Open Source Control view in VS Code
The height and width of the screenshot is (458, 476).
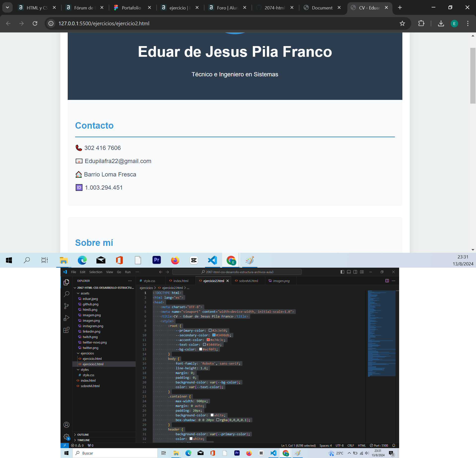[x=66, y=306]
